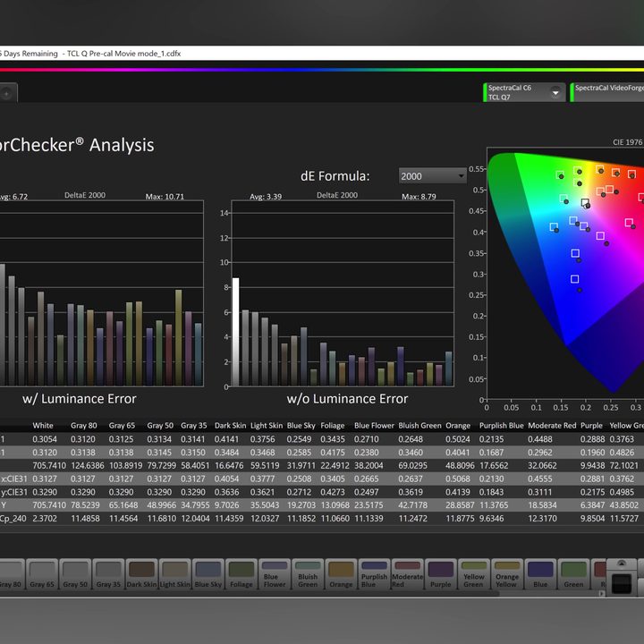644x644 pixels.
Task: Open the dE Formula 2000 dropdown
Action: [x=433, y=176]
